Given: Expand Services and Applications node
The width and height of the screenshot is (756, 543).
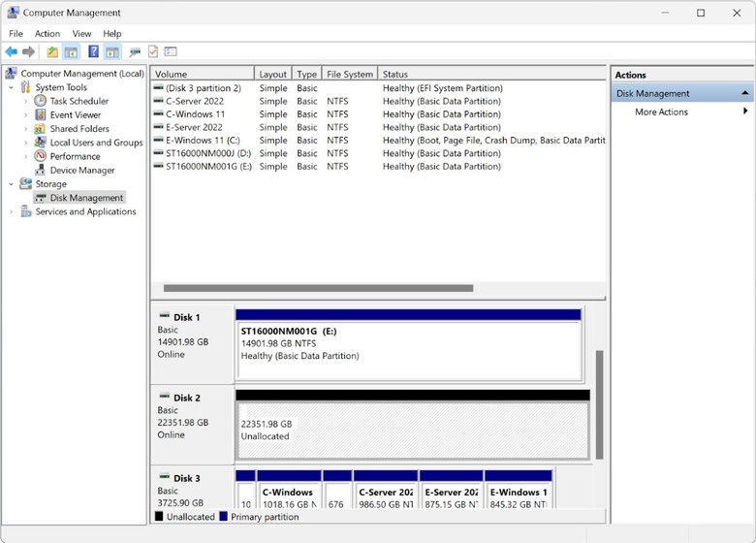Looking at the screenshot, I should pyautogui.click(x=11, y=211).
